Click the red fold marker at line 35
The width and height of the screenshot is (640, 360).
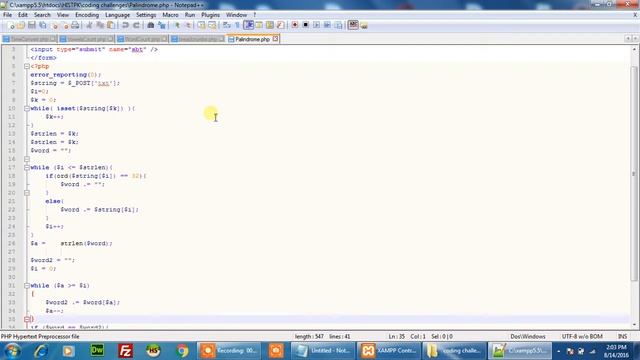[27, 319]
